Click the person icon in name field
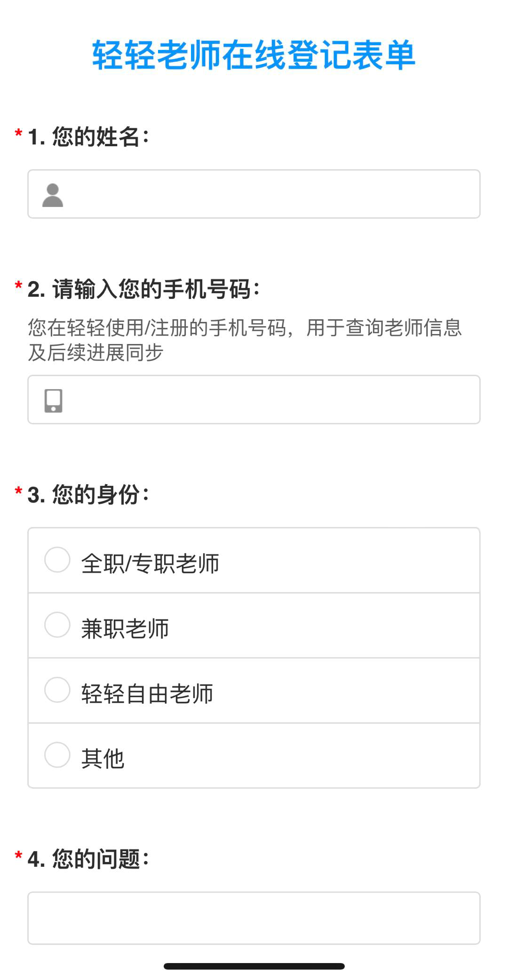This screenshot has width=508, height=980. (x=53, y=195)
